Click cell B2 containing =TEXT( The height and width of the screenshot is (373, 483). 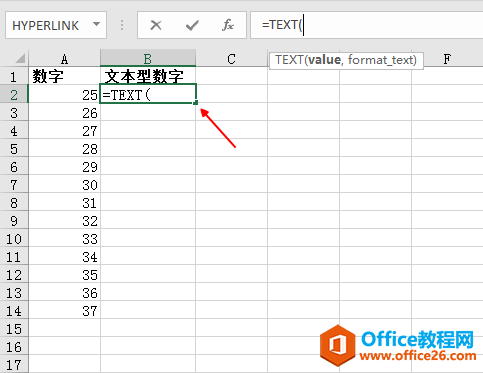(148, 94)
